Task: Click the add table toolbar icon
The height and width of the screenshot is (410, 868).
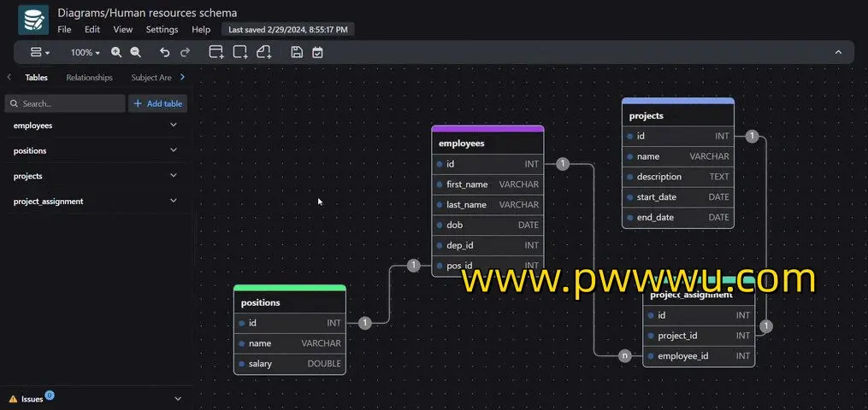Action: tap(216, 52)
